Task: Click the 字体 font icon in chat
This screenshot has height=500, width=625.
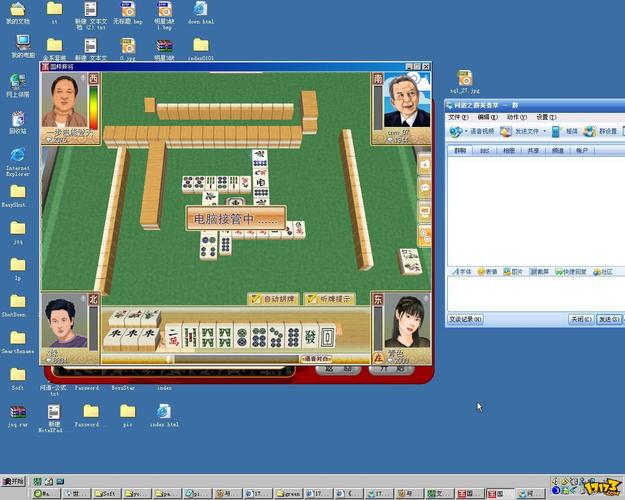Action: coord(462,272)
